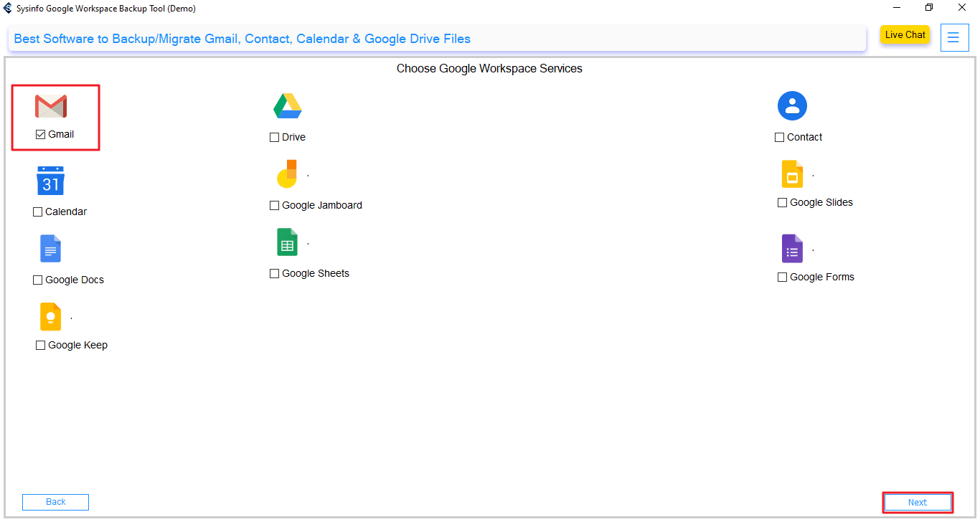Click the green Google Sheets icon
The width and height of the screenshot is (980, 522).
point(287,242)
